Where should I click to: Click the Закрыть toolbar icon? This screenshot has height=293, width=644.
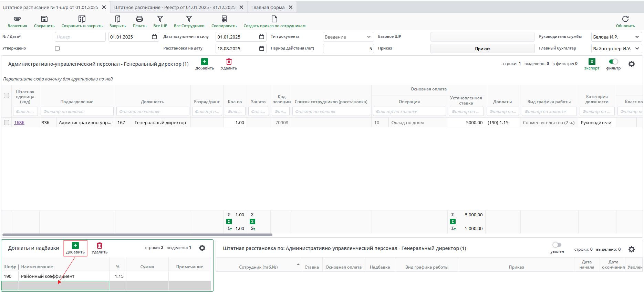click(117, 19)
